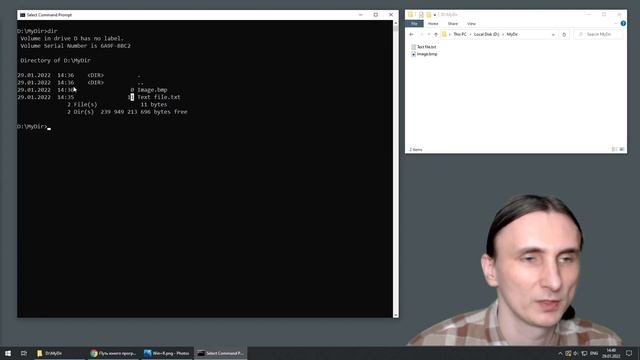This screenshot has height=360, width=640.
Task: Switch Explorer to large icons view
Action: coord(622,149)
